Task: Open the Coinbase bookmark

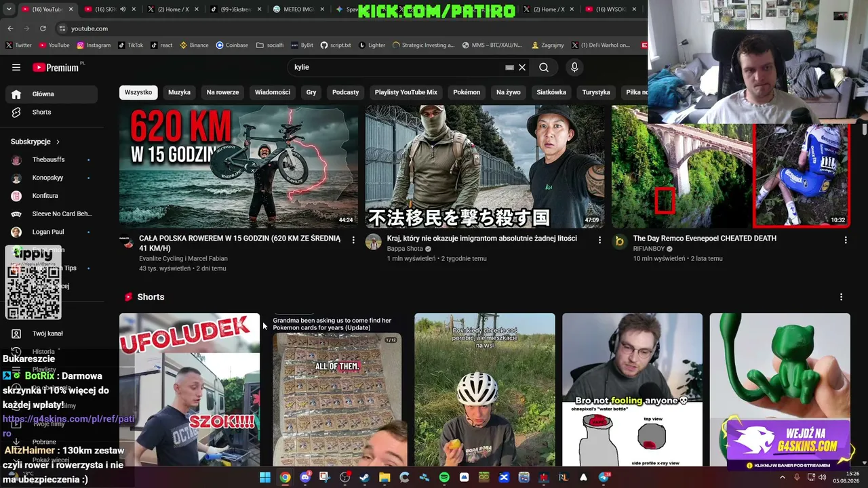Action: tap(232, 45)
